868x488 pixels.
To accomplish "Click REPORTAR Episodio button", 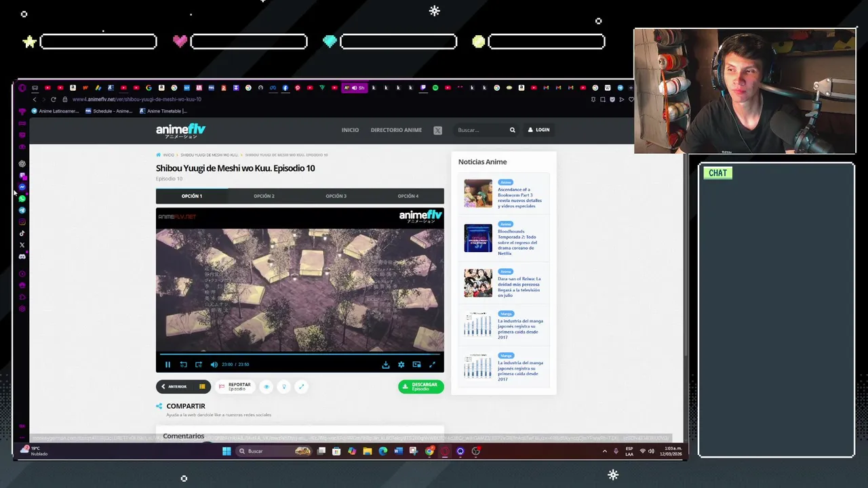I will [235, 386].
